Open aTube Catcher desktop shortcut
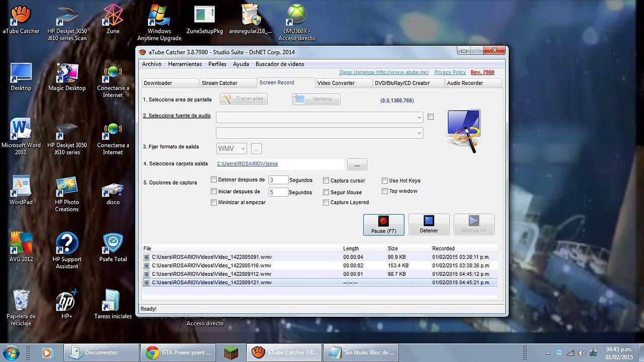The image size is (644, 362). tap(21, 20)
